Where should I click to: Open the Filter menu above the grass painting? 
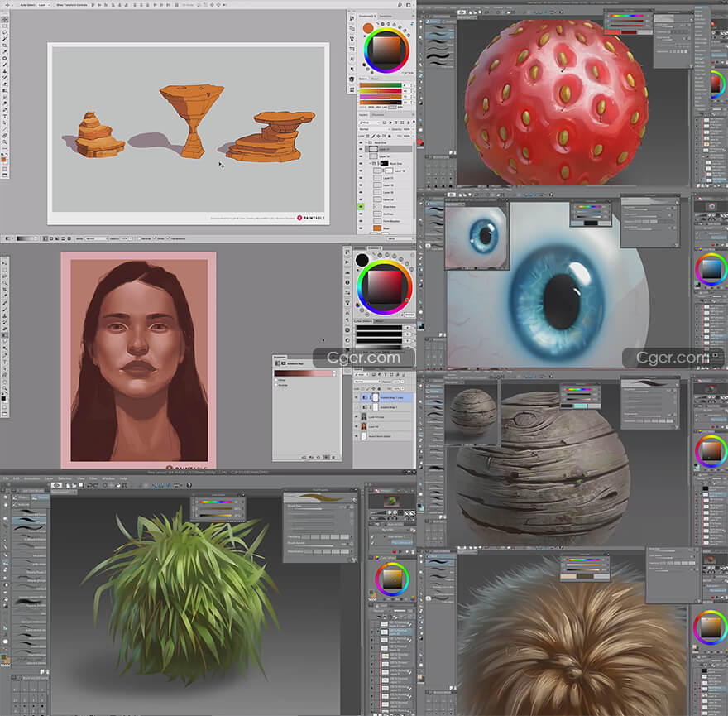click(93, 478)
